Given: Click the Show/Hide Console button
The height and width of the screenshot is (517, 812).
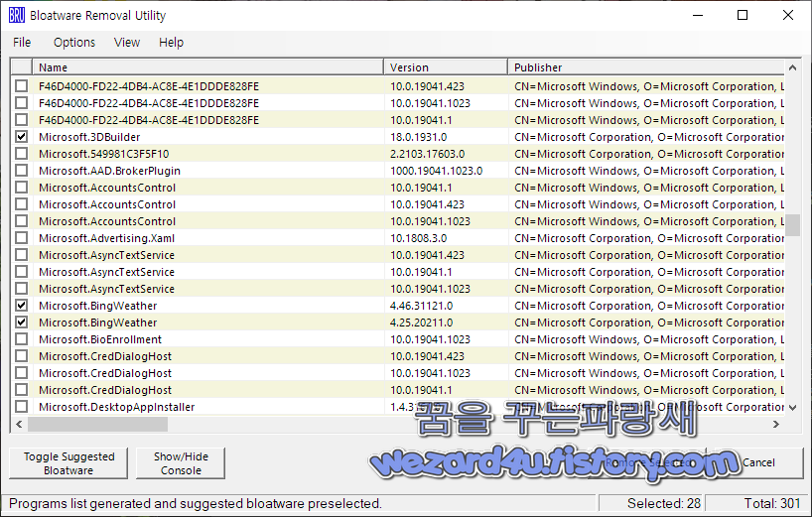Looking at the screenshot, I should coord(181,463).
